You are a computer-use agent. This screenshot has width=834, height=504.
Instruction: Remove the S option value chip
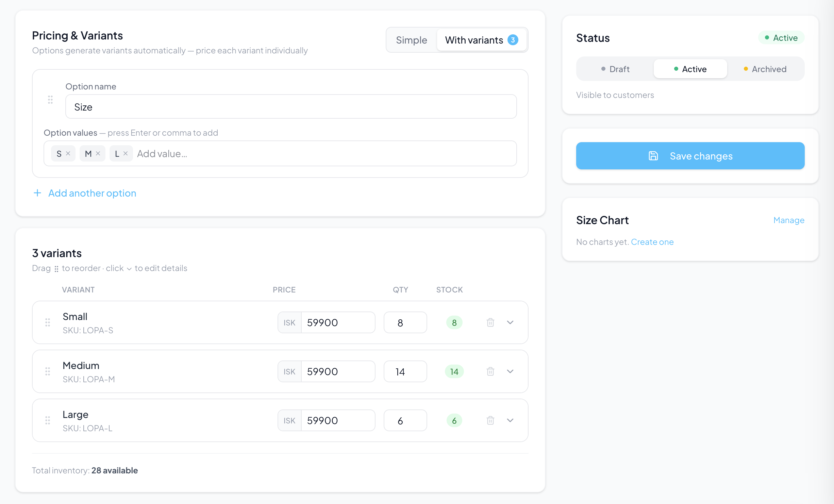click(68, 153)
